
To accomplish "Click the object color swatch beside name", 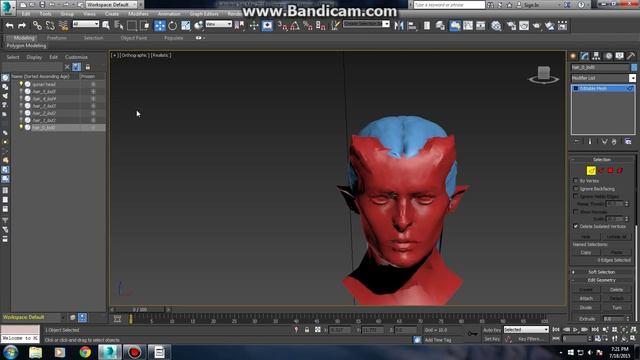I will [x=634, y=67].
